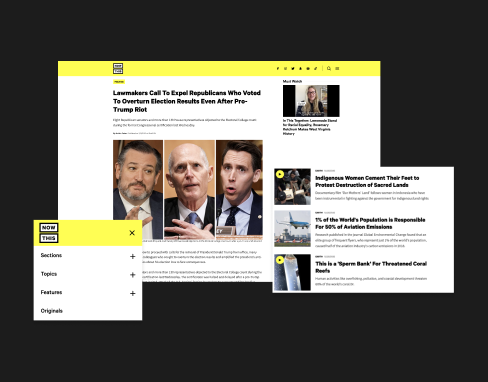Open Indigenous Women Cement Their Feet headline
Screen dimensions: 488x382
(367, 181)
